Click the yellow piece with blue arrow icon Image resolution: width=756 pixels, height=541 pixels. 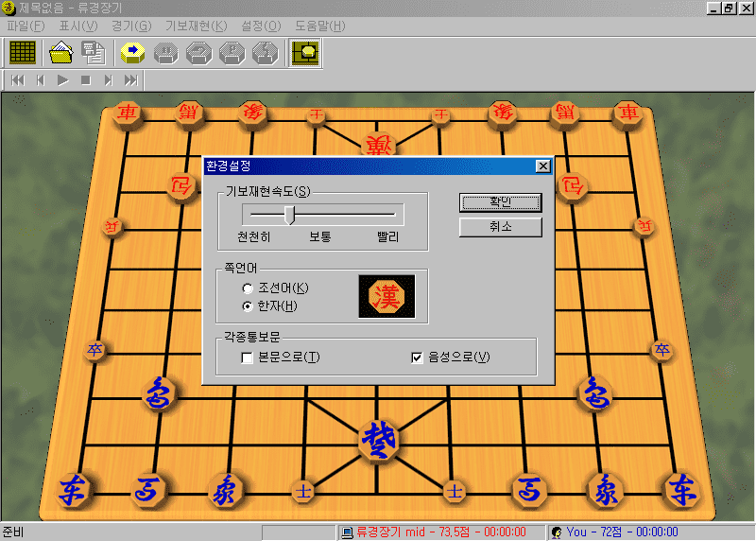pyautogui.click(x=130, y=52)
